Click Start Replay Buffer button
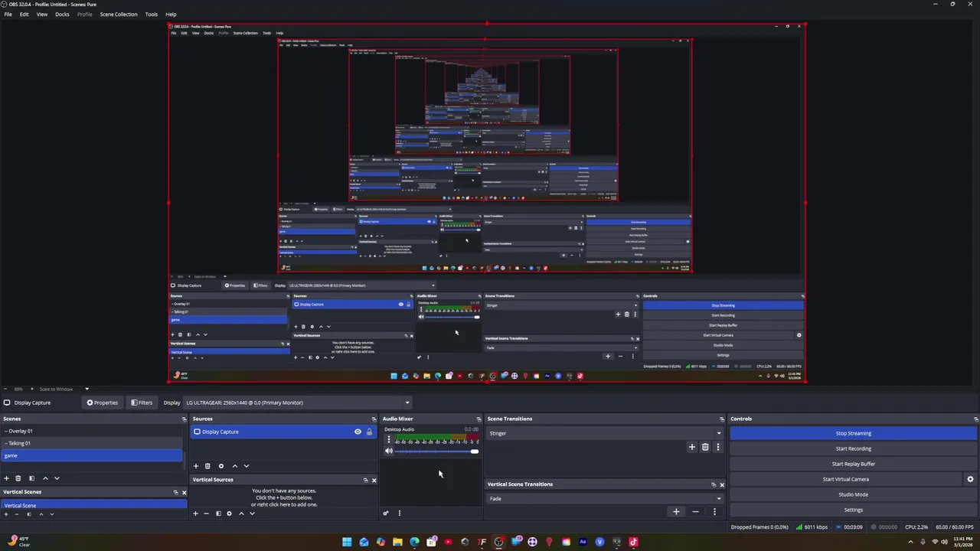The image size is (980, 551). click(x=853, y=464)
